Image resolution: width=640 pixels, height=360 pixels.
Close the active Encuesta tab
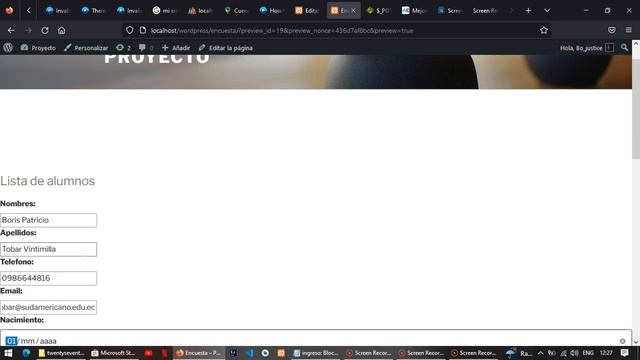[x=353, y=11]
